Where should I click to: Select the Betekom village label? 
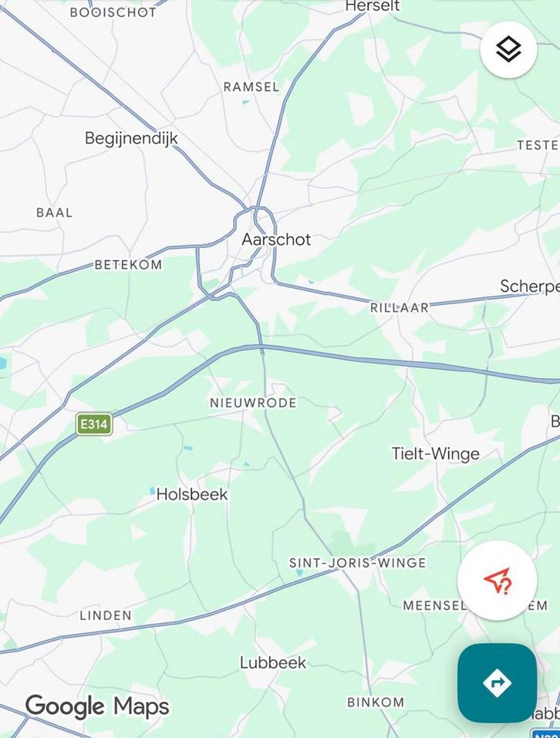(x=128, y=265)
